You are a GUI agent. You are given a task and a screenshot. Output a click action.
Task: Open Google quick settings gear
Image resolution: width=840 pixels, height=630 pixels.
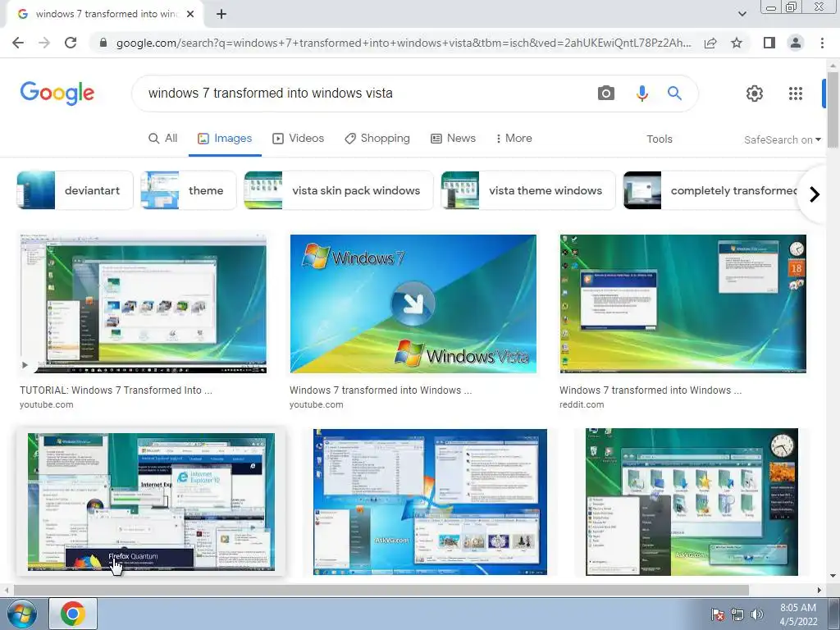point(755,94)
